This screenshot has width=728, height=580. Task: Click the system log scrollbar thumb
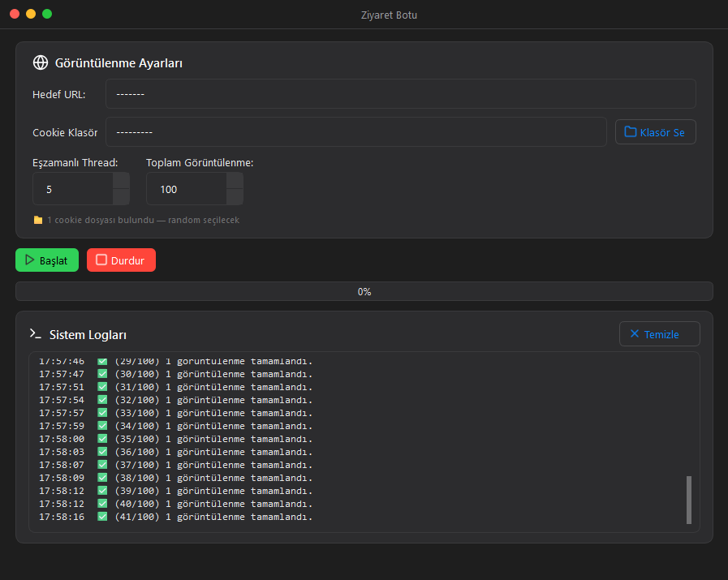(x=689, y=500)
